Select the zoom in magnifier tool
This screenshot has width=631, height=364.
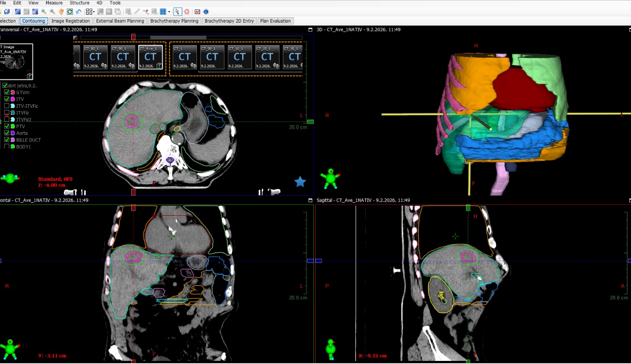point(44,12)
